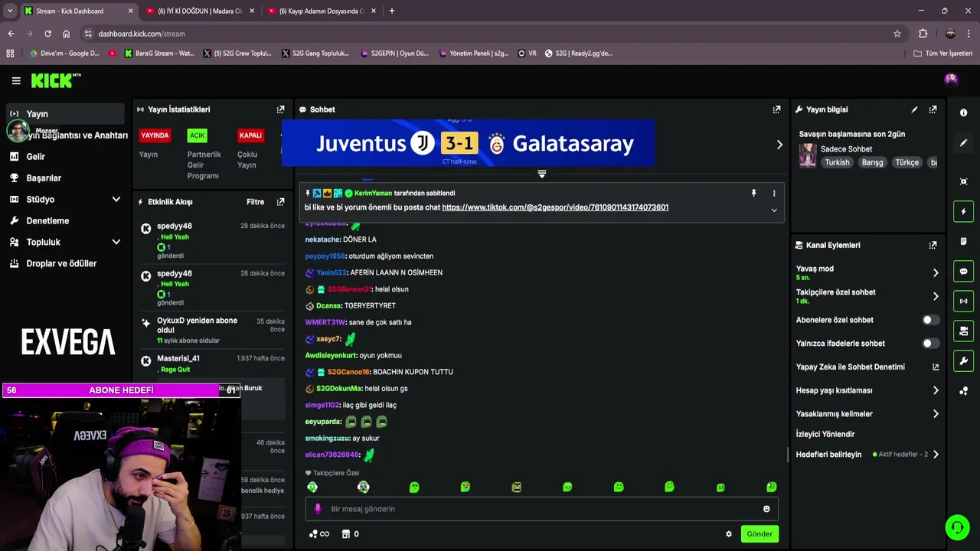The image size is (980, 551).
Task: Pop out the Etkinlik Akışı panel
Action: pos(280,202)
